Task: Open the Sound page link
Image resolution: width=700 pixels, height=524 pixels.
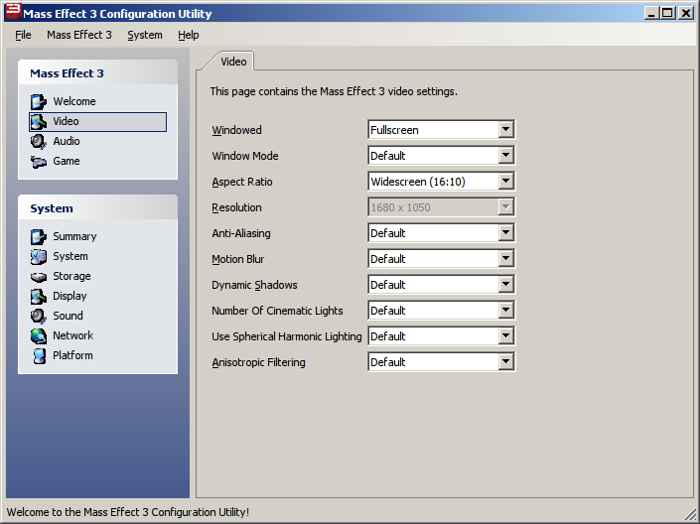Action: click(68, 316)
